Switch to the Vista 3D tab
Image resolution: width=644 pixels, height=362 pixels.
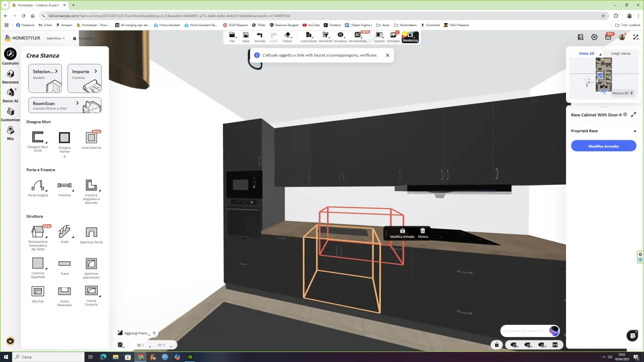[x=586, y=53]
